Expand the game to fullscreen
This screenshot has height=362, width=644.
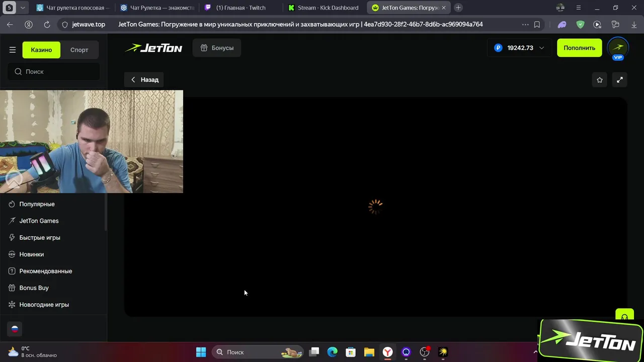pos(620,79)
